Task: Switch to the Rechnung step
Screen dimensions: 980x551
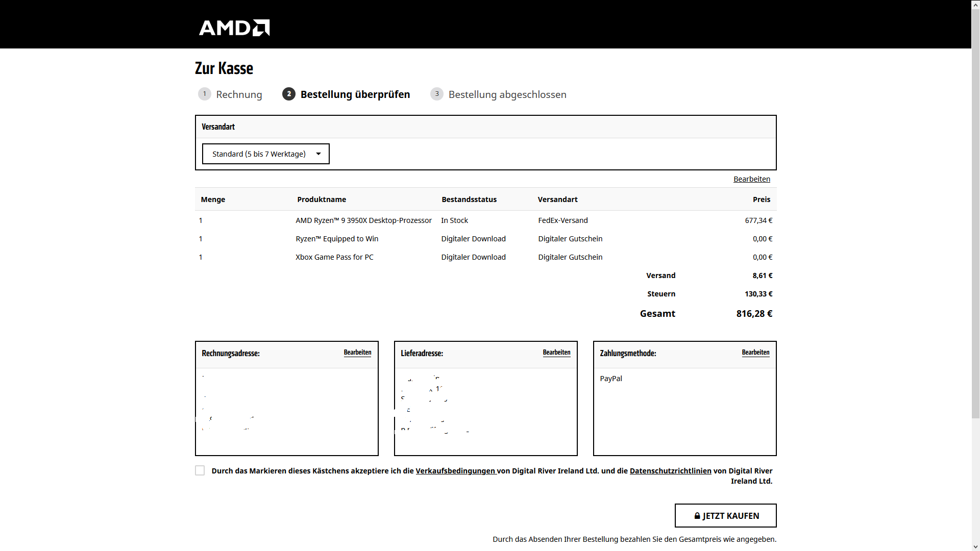Action: pos(239,94)
